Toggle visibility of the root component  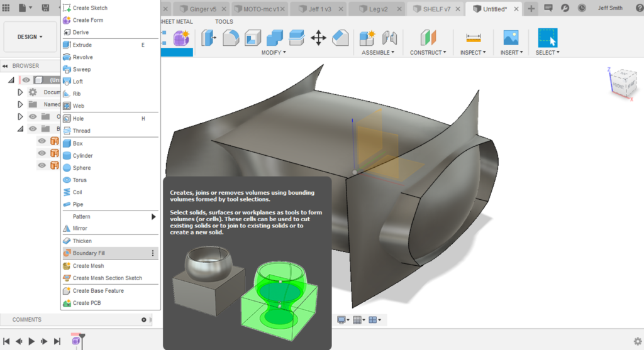[26, 80]
